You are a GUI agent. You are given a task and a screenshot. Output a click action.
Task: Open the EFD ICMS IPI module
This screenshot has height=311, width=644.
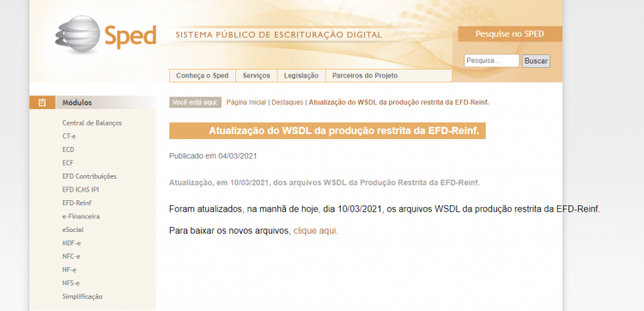(x=81, y=189)
